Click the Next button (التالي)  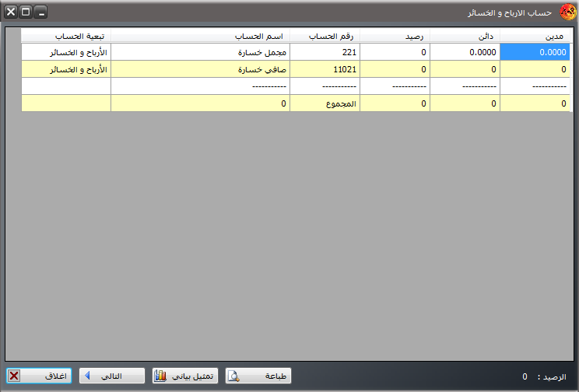pyautogui.click(x=113, y=376)
